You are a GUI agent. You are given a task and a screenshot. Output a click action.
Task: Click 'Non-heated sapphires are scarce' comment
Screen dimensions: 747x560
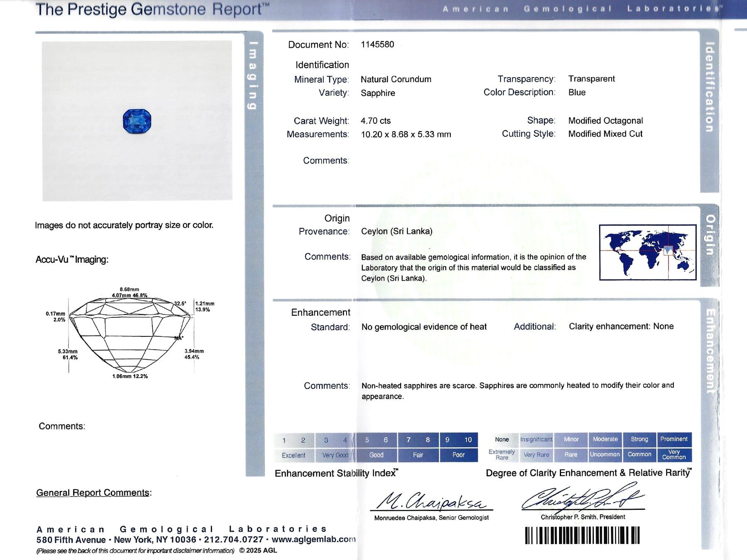(x=518, y=391)
